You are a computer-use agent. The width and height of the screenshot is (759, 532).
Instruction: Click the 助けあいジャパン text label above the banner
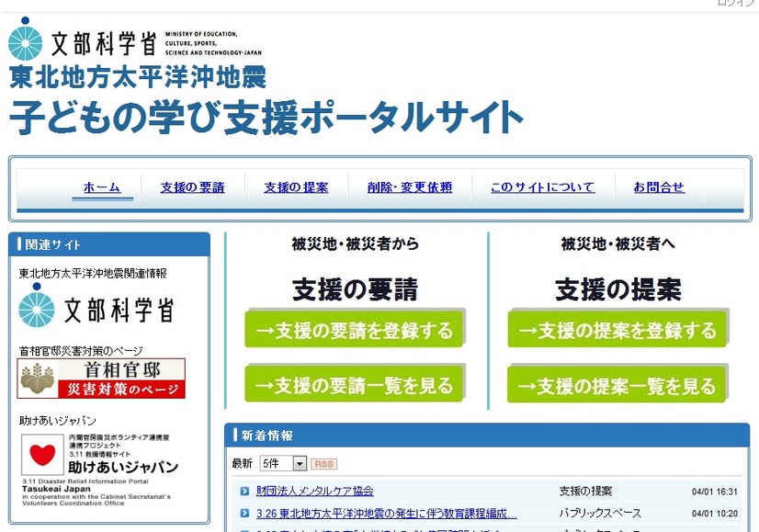58,420
